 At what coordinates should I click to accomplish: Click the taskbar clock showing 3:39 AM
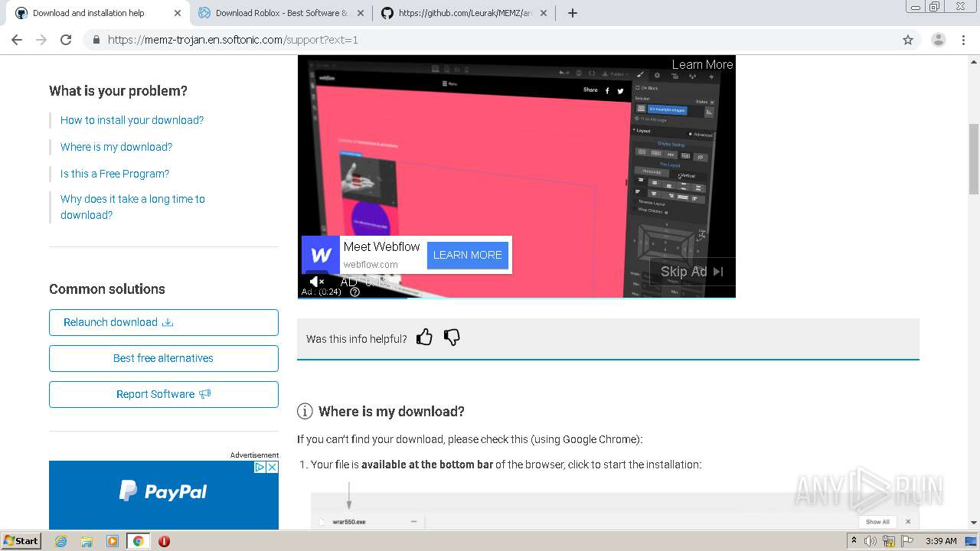(941, 541)
